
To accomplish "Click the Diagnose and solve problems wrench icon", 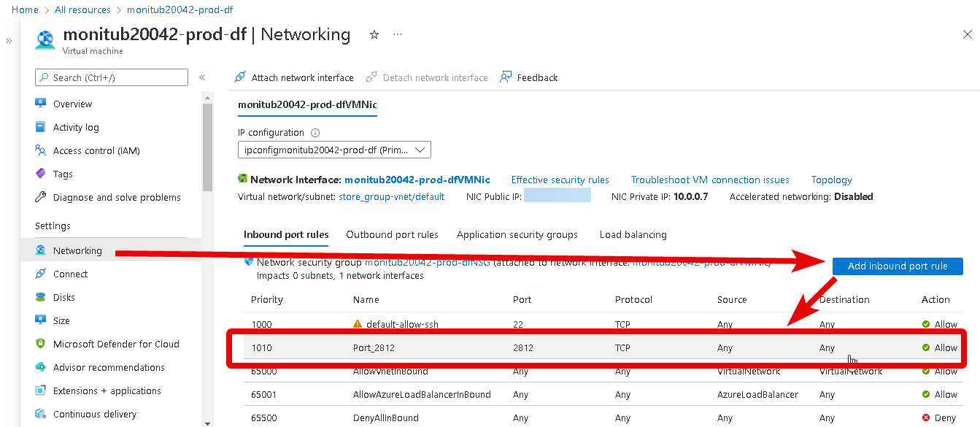I will pos(41,197).
